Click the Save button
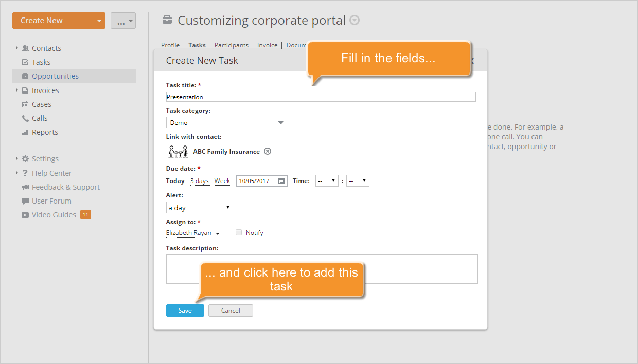Viewport: 638px width, 364px height. [185, 310]
